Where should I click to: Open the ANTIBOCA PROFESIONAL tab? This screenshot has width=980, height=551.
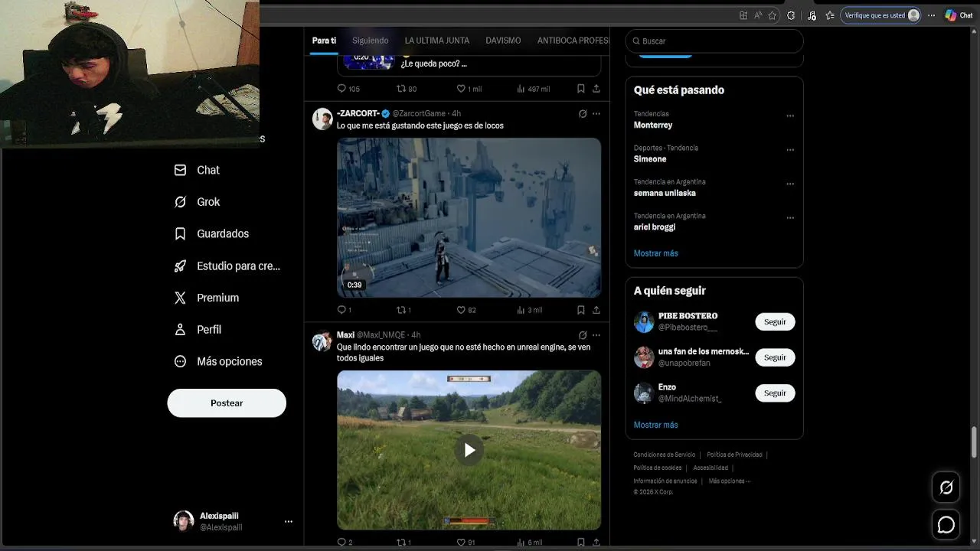pos(573,41)
